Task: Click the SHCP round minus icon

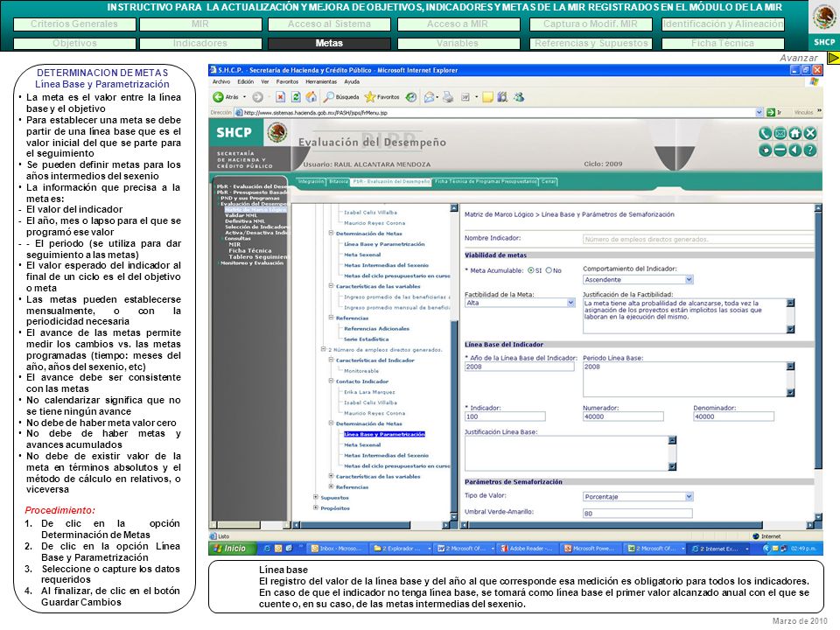Action: coord(780,150)
